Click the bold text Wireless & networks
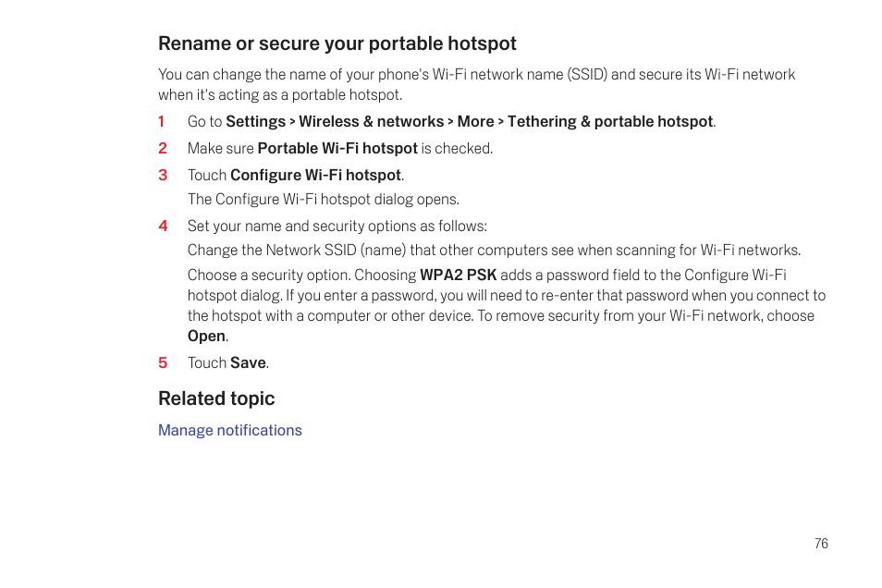 pos(372,121)
